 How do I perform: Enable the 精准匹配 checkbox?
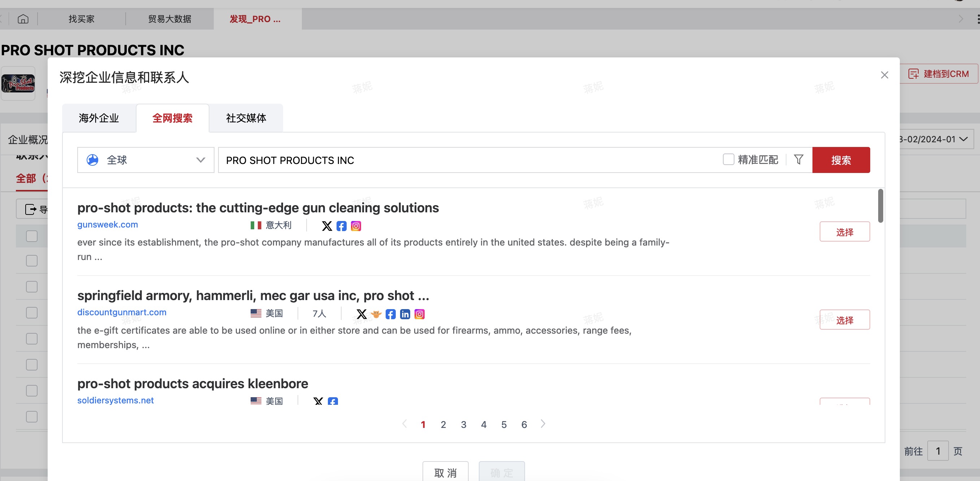click(x=728, y=160)
